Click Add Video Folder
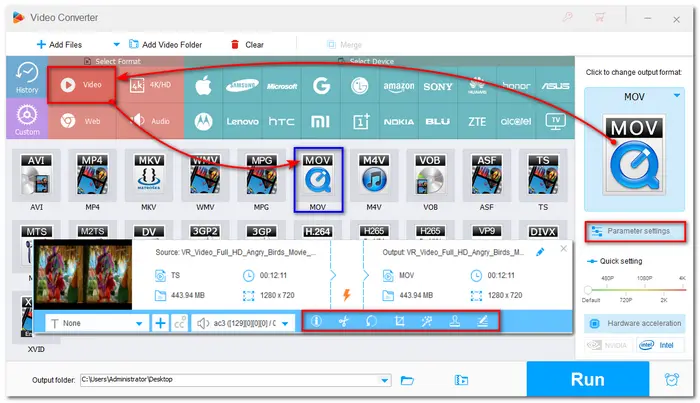Screen dimensions: 700x403 [166, 45]
